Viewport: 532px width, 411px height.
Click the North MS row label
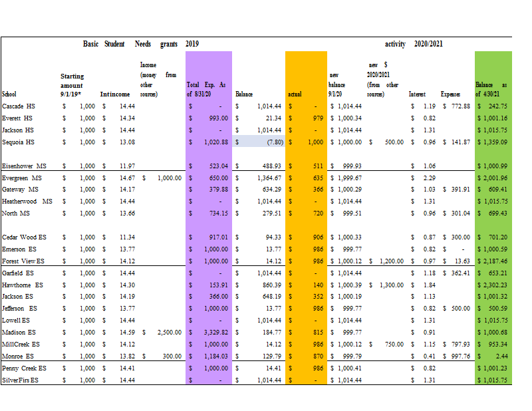tap(16, 213)
